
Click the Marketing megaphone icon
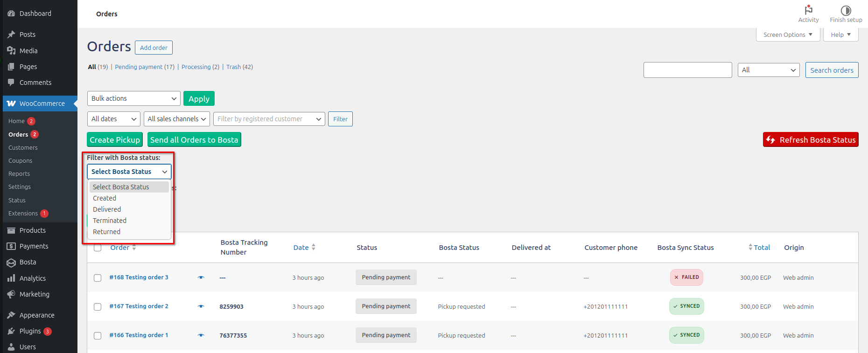pyautogui.click(x=11, y=294)
